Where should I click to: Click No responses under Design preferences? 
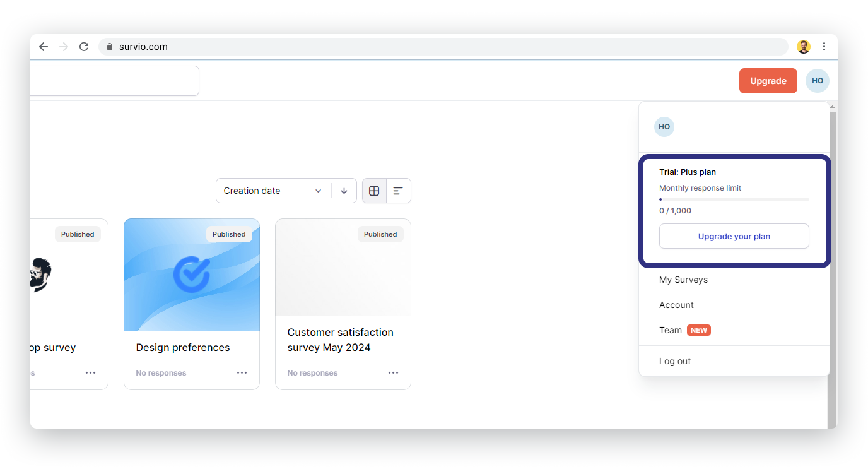click(x=161, y=373)
